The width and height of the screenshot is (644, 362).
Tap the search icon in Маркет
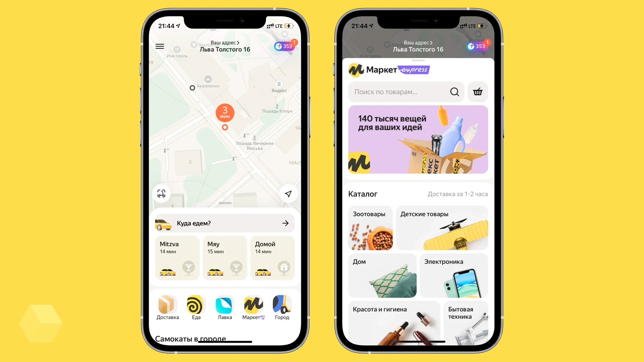(455, 92)
